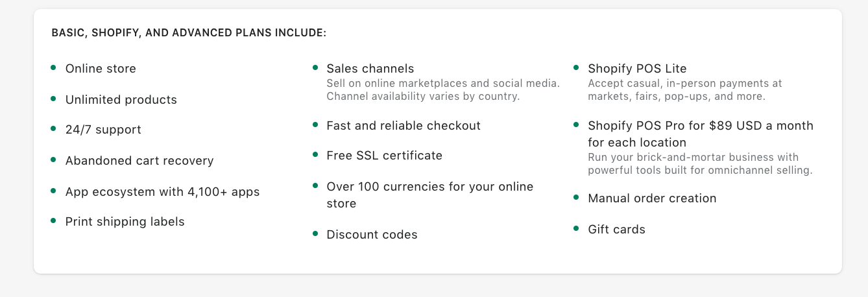Click 'Shopify POS Pro for $89 USD' item
868x297 pixels.
(x=701, y=134)
